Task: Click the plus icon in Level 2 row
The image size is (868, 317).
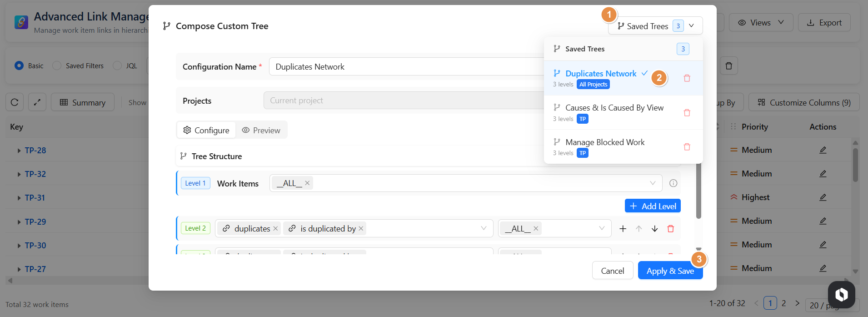Action: 623,229
